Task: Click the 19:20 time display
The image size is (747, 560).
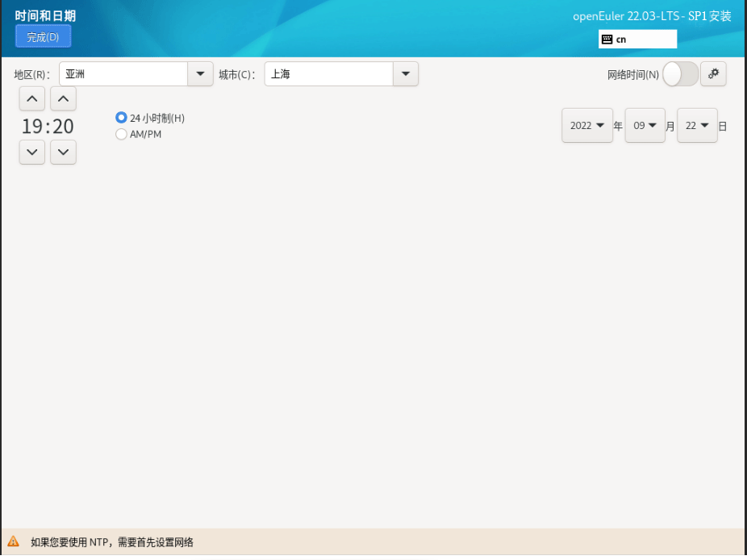Action: coord(48,127)
